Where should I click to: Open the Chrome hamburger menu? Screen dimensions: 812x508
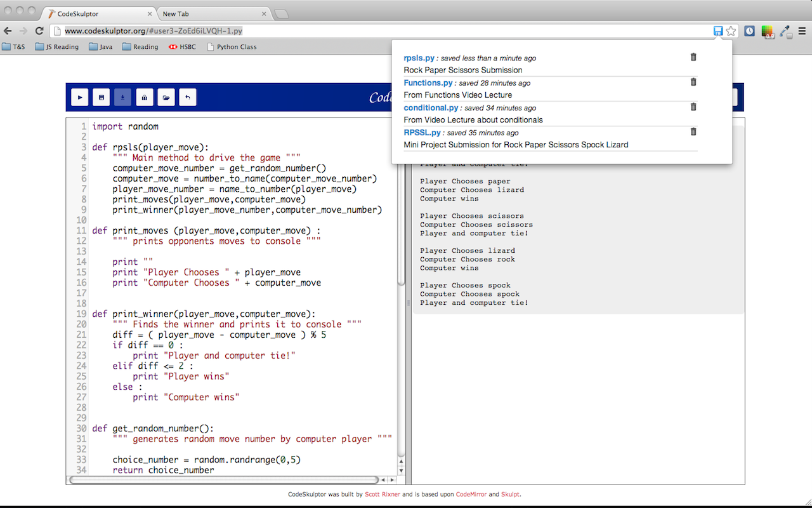tap(802, 30)
